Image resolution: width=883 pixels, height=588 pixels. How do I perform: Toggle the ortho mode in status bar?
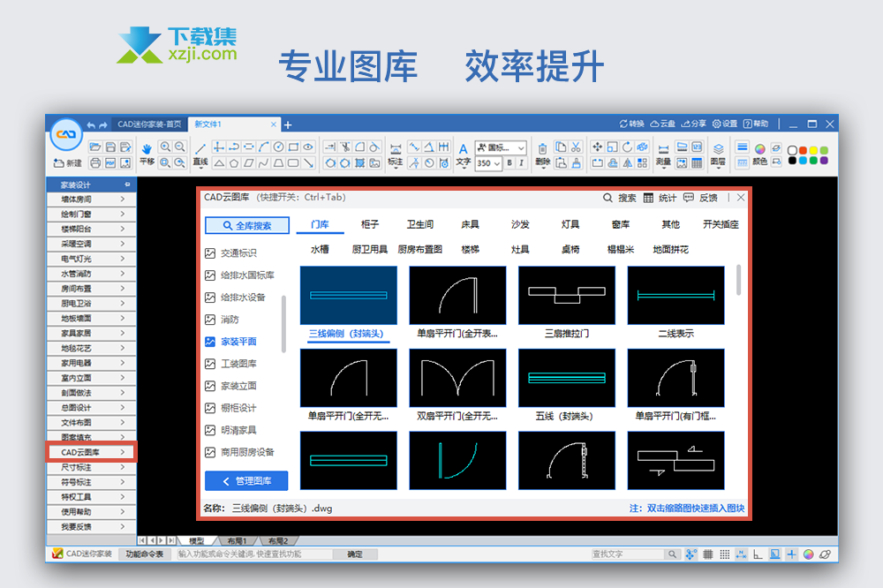pos(758,554)
